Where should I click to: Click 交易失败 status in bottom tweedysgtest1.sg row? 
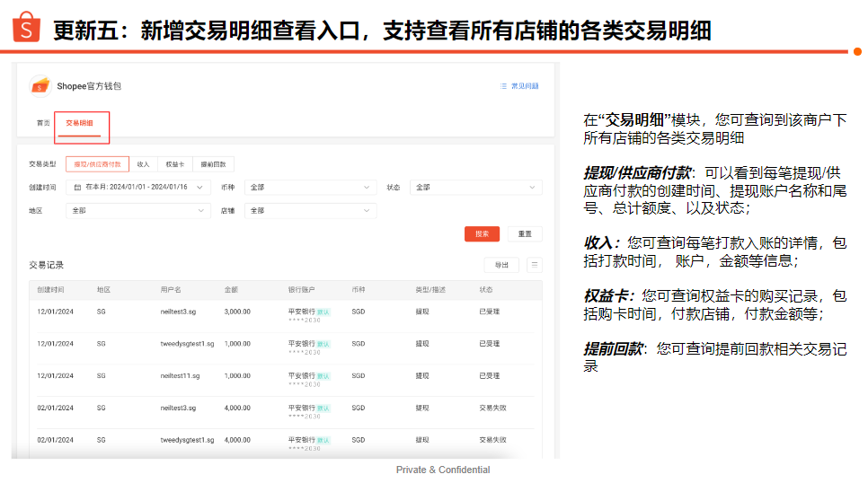coord(492,440)
